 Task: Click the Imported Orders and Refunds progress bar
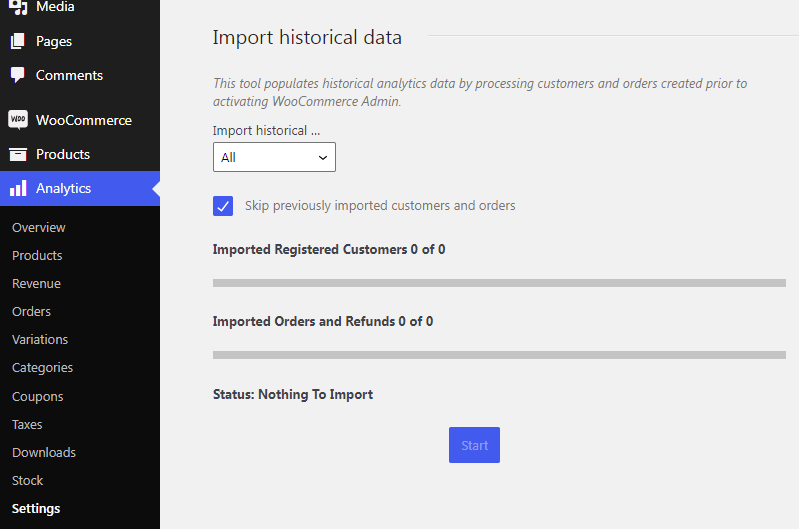click(x=499, y=355)
